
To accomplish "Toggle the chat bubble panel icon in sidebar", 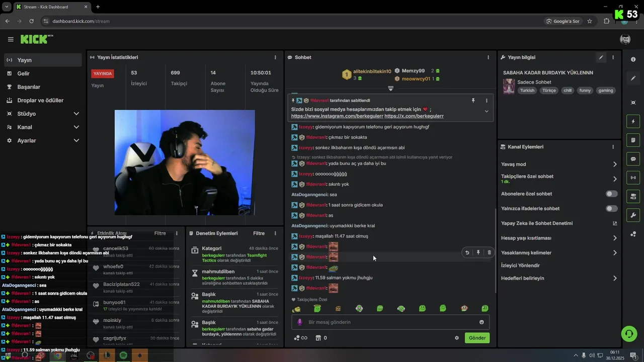I will click(633, 159).
